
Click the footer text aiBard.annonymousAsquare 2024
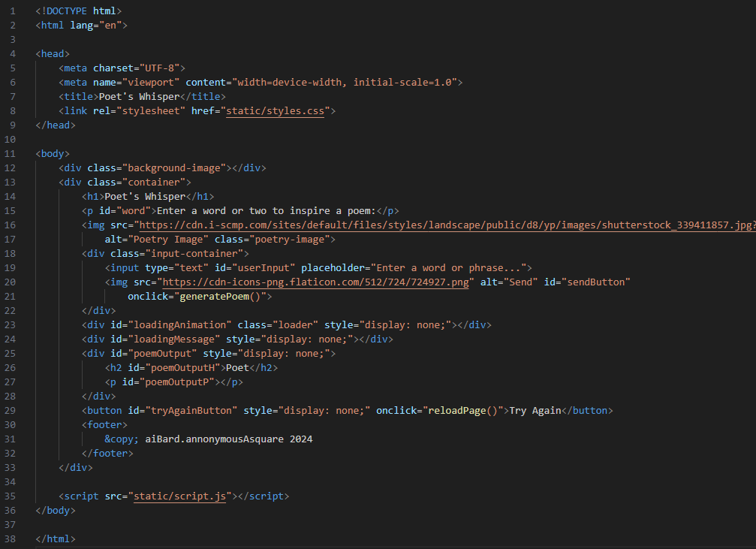(x=229, y=439)
